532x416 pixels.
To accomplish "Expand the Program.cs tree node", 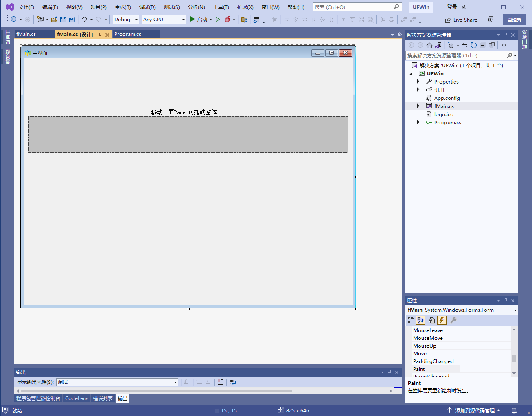I will (x=418, y=122).
